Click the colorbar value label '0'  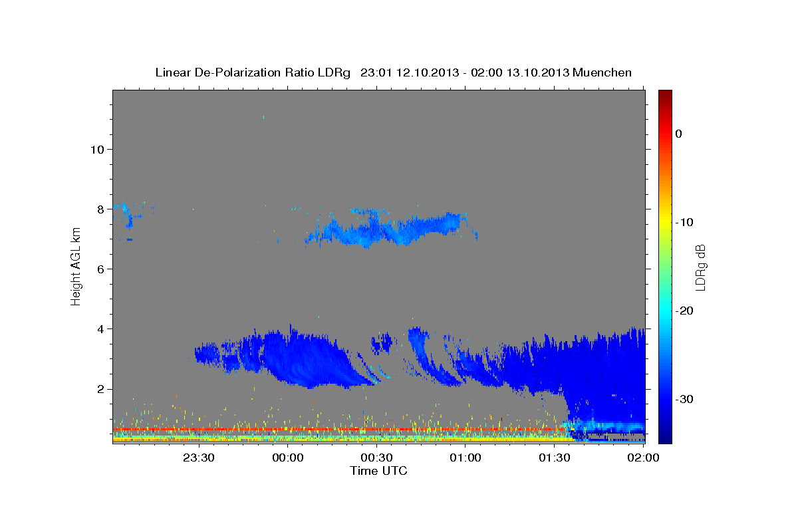pyautogui.click(x=679, y=134)
